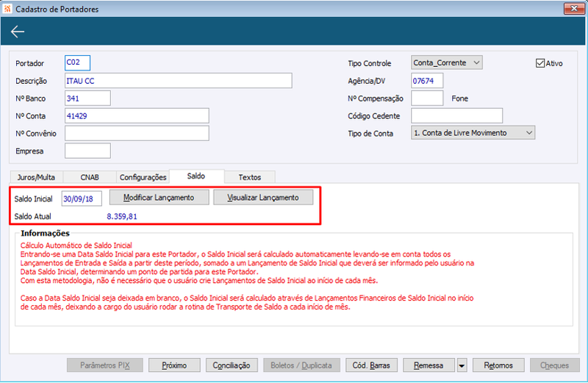
Task: Click the Cód. Barras button
Action: pyautogui.click(x=371, y=365)
